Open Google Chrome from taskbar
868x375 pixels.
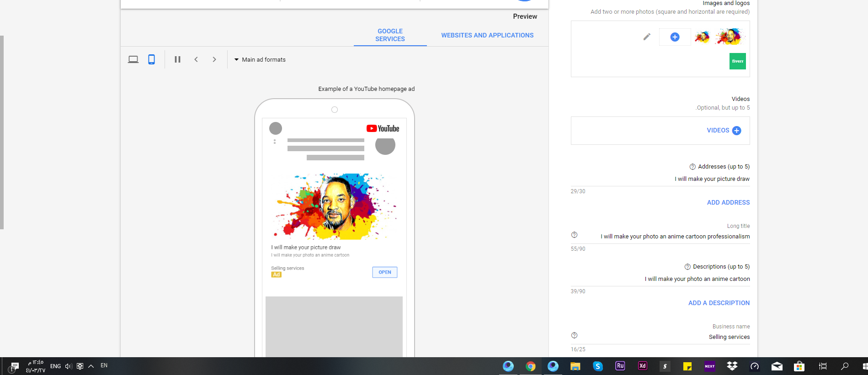click(530, 366)
